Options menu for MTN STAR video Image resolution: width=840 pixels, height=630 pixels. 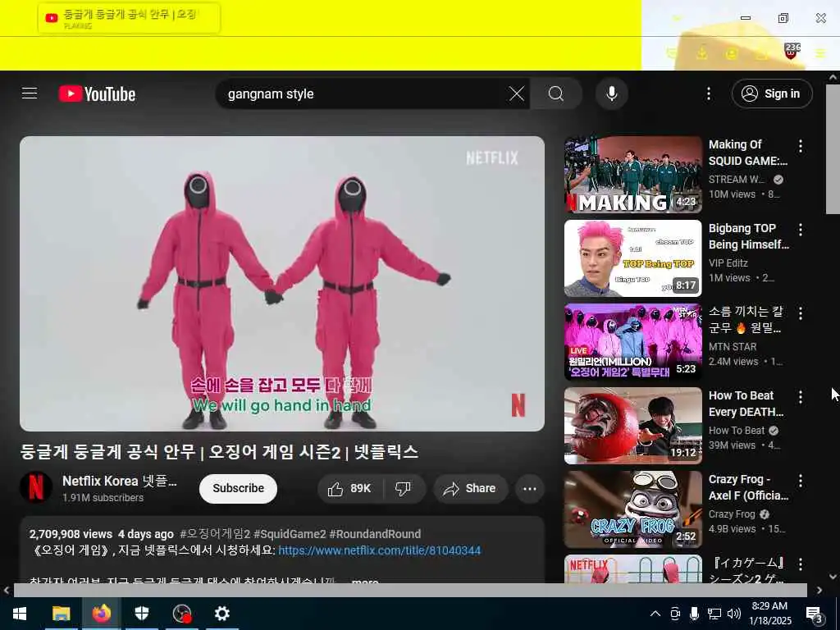tap(801, 313)
